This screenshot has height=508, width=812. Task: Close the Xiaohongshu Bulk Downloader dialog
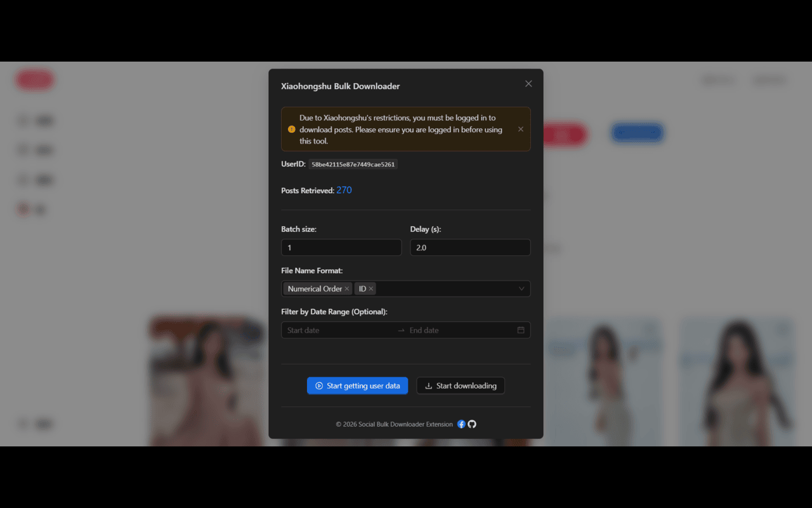click(528, 83)
